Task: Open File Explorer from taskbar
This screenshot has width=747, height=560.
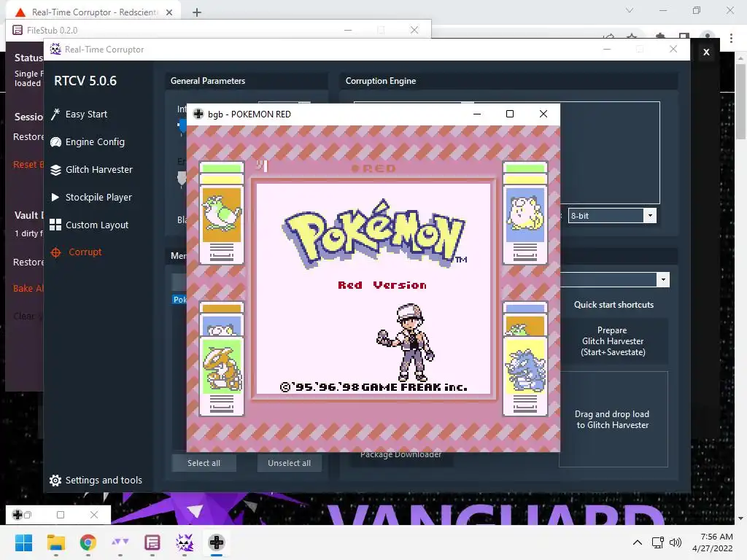Action: [x=55, y=542]
